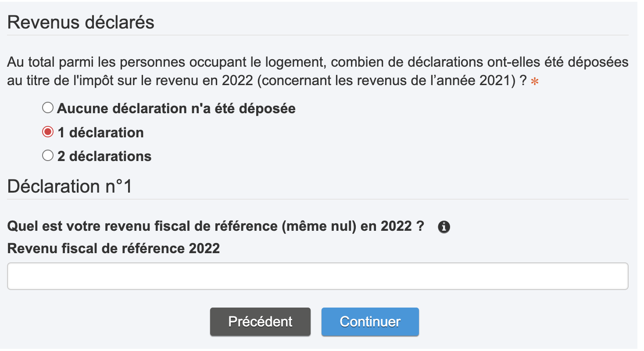644x351 pixels.
Task: Select the 'Aucune déclaration n'a été déposée' radio button
Action: (x=48, y=107)
